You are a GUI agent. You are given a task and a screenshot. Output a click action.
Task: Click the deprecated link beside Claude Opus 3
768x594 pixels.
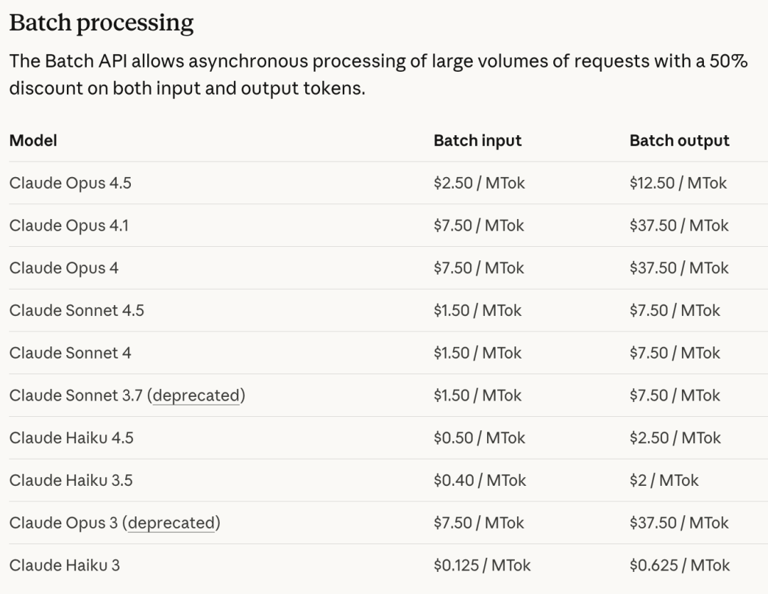171,522
